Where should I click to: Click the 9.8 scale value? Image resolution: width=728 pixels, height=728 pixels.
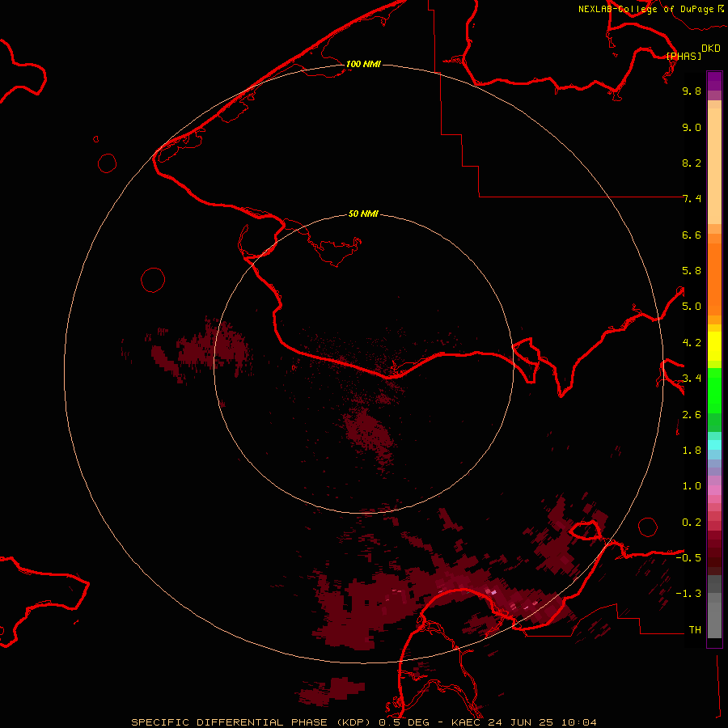(x=692, y=91)
